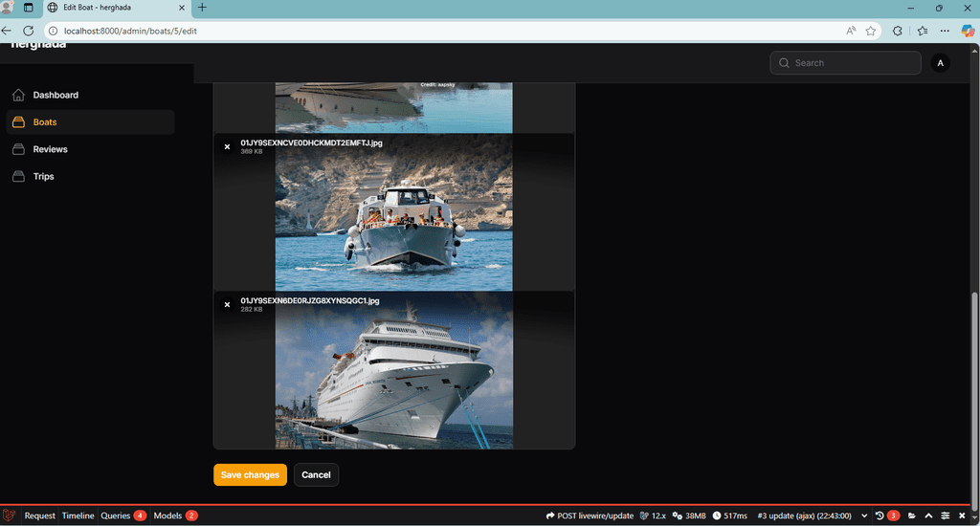The image size is (980, 526).
Task: Go to Trips via its label
Action: tap(44, 177)
